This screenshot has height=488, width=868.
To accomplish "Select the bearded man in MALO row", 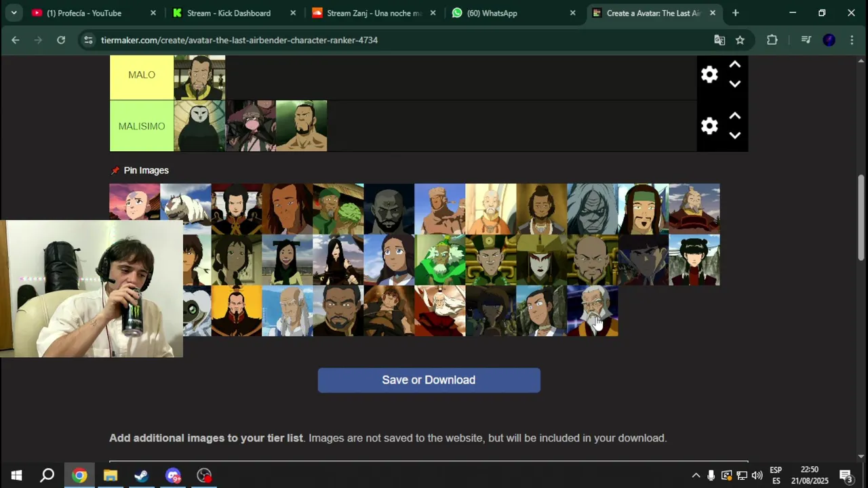I will coord(199,77).
